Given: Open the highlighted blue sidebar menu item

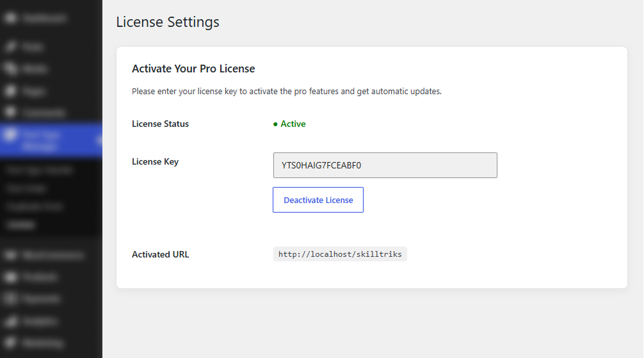Looking at the screenshot, I should pos(51,140).
